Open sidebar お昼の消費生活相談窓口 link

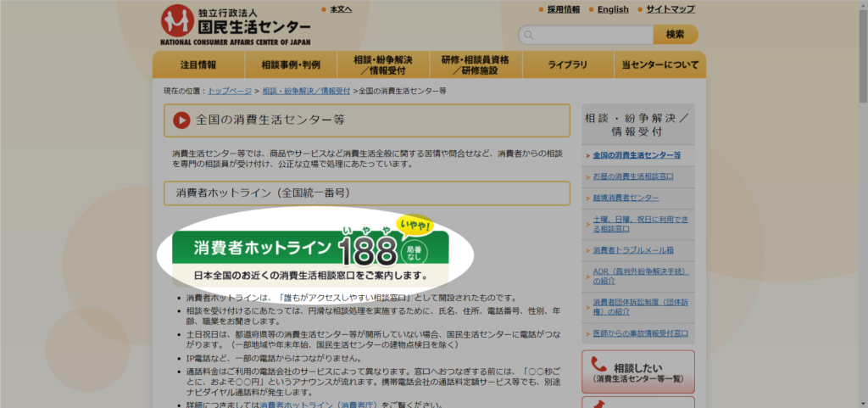pyautogui.click(x=633, y=176)
